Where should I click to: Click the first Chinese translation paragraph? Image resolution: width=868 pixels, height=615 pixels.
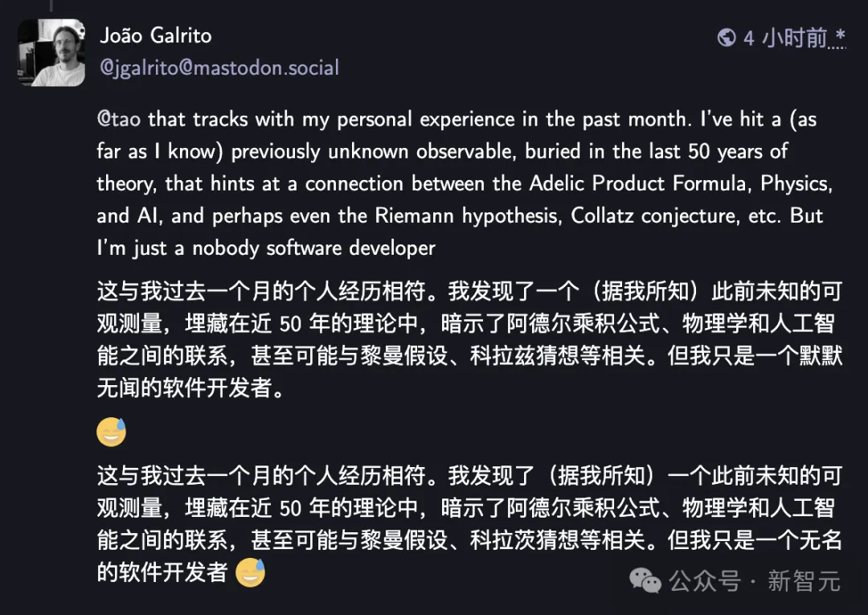(469, 340)
